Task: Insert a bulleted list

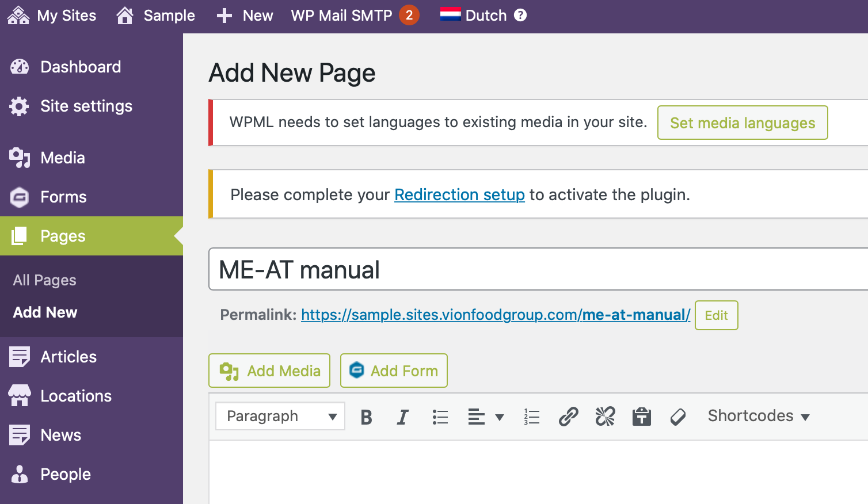Action: coord(440,417)
